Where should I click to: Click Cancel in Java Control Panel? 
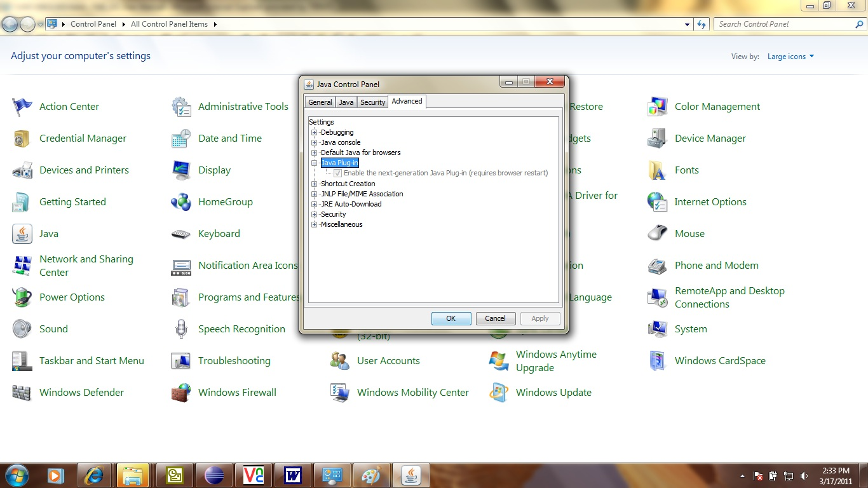point(496,318)
